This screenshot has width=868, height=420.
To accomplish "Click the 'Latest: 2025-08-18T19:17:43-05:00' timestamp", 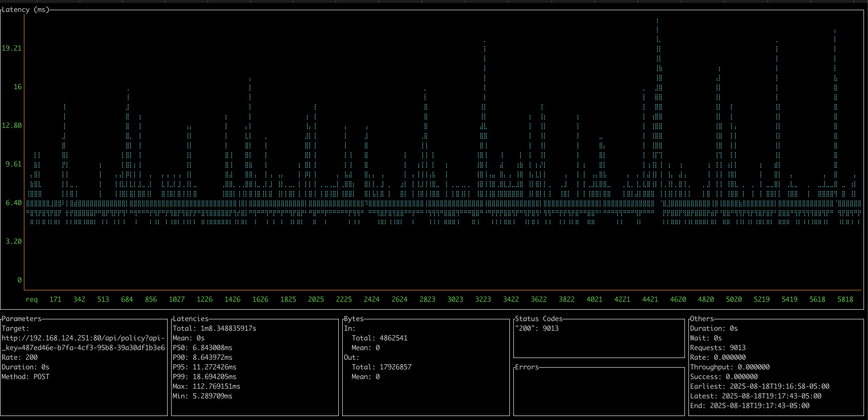I will 755,396.
